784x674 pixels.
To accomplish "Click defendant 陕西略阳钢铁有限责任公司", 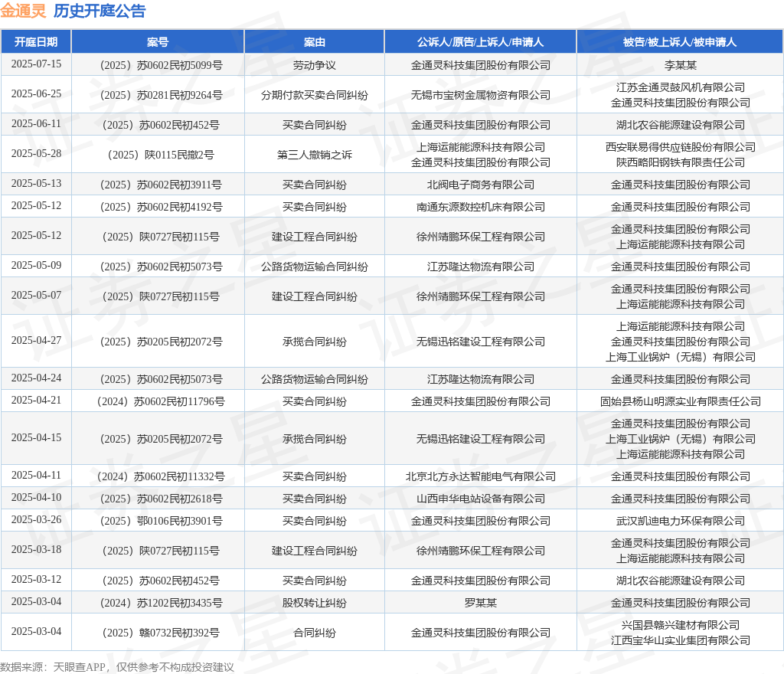I will pos(680,162).
